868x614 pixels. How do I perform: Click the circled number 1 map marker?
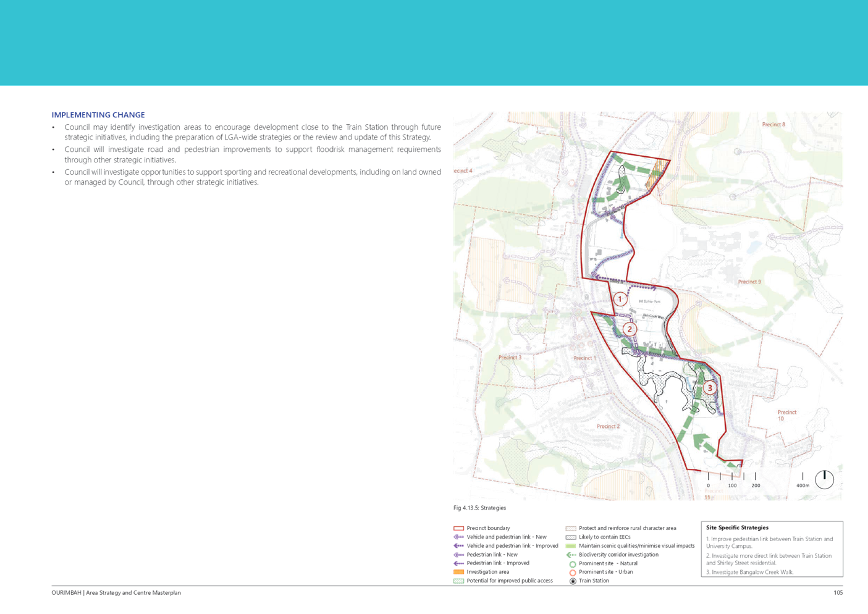pos(620,299)
